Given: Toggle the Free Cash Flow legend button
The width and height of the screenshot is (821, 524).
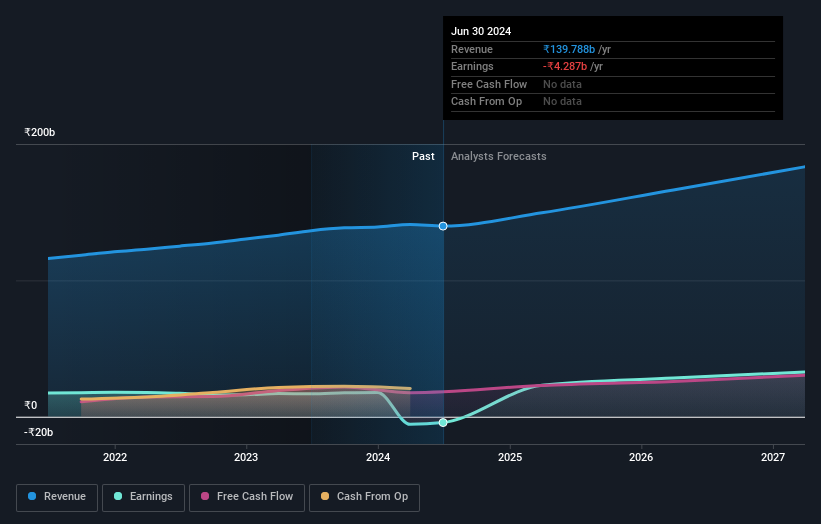Looking at the screenshot, I should tap(247, 497).
